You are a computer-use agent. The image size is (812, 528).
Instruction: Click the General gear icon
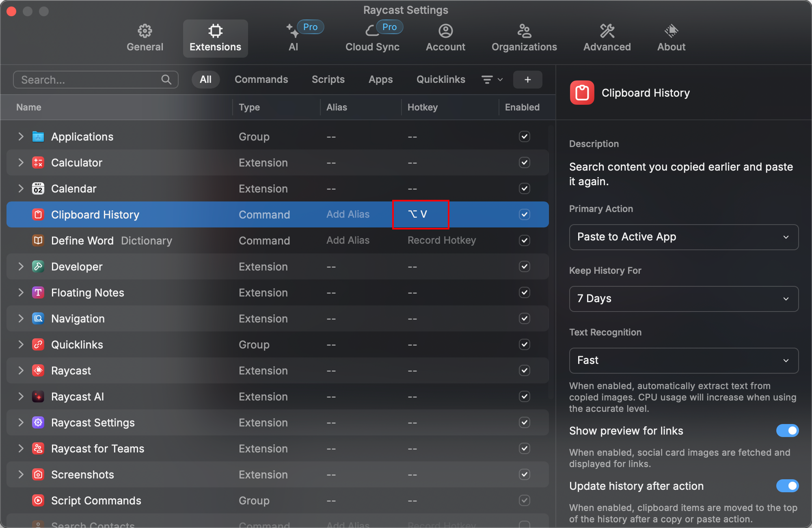pyautogui.click(x=145, y=31)
